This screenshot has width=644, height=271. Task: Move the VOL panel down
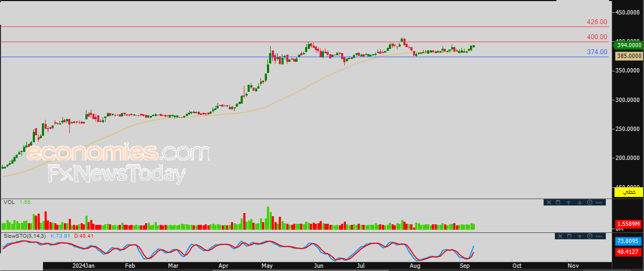(x=580, y=202)
